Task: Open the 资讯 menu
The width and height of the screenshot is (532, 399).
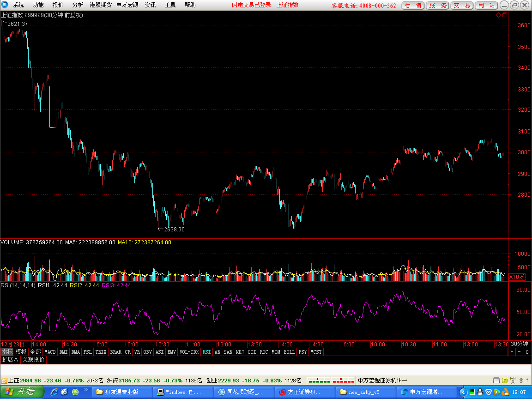Action: click(150, 5)
